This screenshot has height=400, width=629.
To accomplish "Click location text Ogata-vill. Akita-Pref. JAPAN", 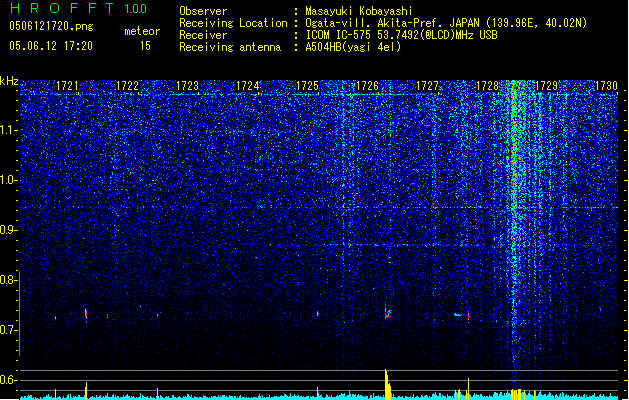I will click(x=392, y=23).
